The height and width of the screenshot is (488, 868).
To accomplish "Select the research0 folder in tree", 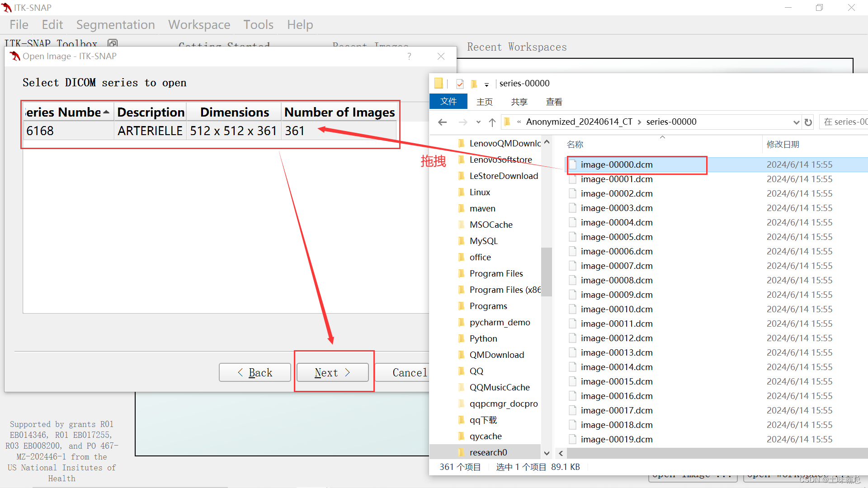I will [x=488, y=452].
